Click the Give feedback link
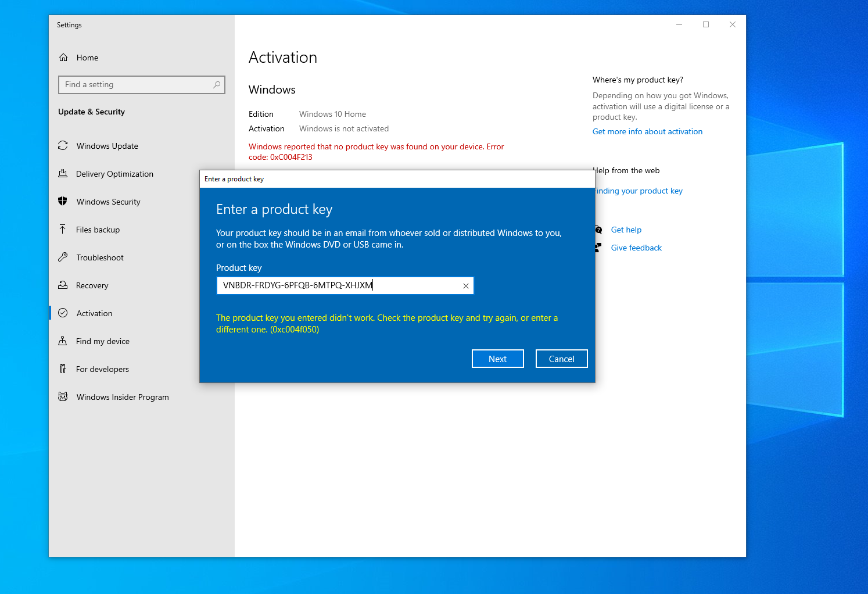Screen dimensions: 868x594 (636, 248)
